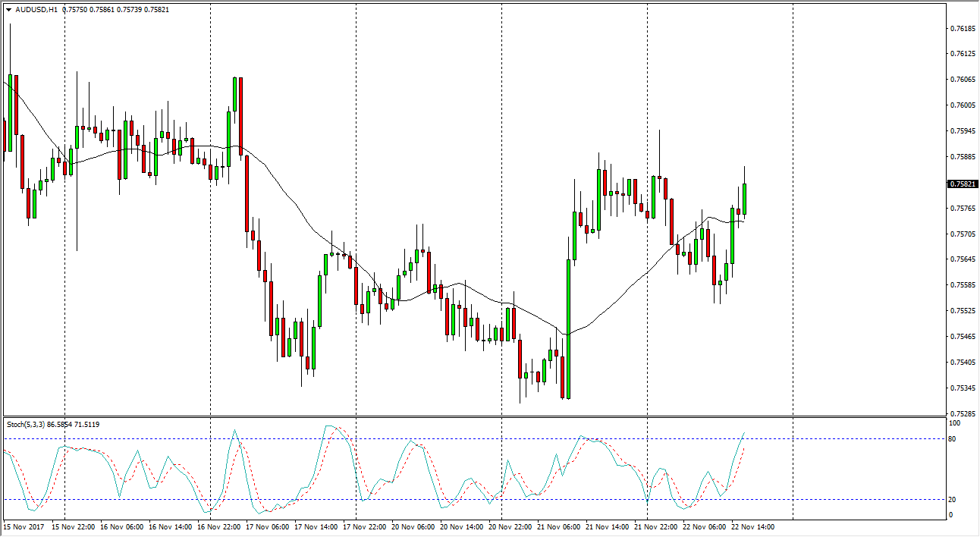Click the 0.75465 price axis label

[x=963, y=337]
